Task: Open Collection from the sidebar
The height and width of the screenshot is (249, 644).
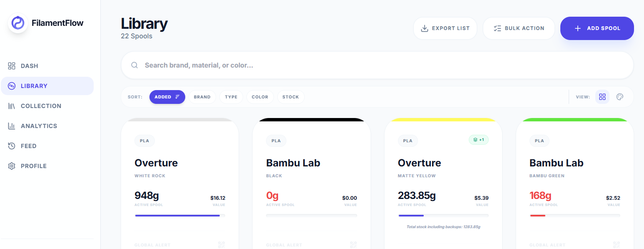Action: [41, 106]
